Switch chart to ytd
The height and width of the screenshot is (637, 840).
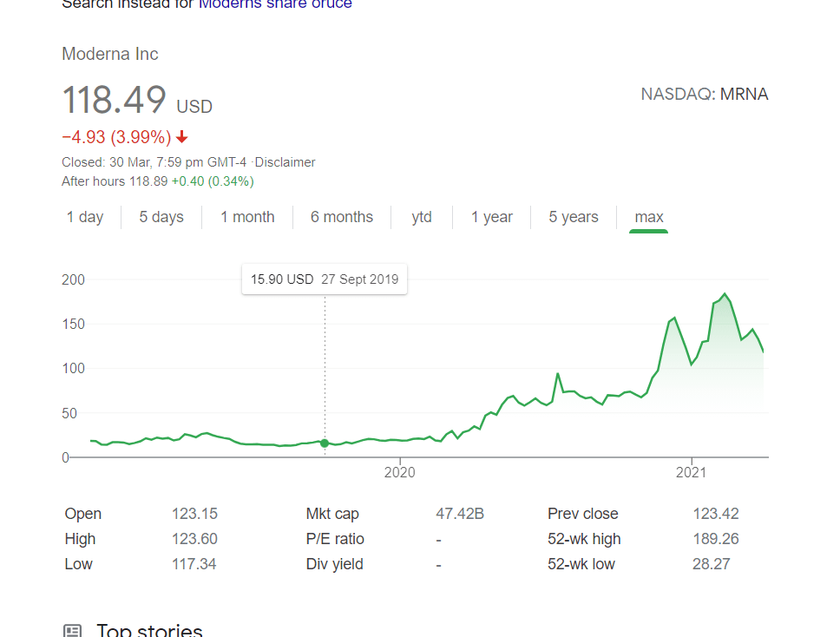422,217
